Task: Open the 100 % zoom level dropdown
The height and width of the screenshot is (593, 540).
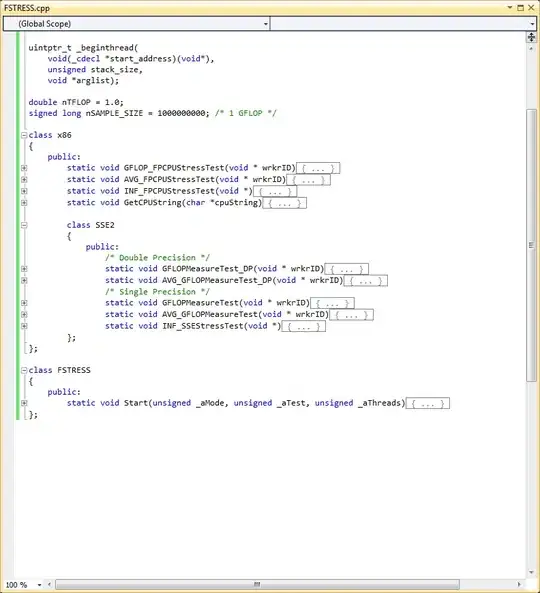Action: [x=39, y=585]
